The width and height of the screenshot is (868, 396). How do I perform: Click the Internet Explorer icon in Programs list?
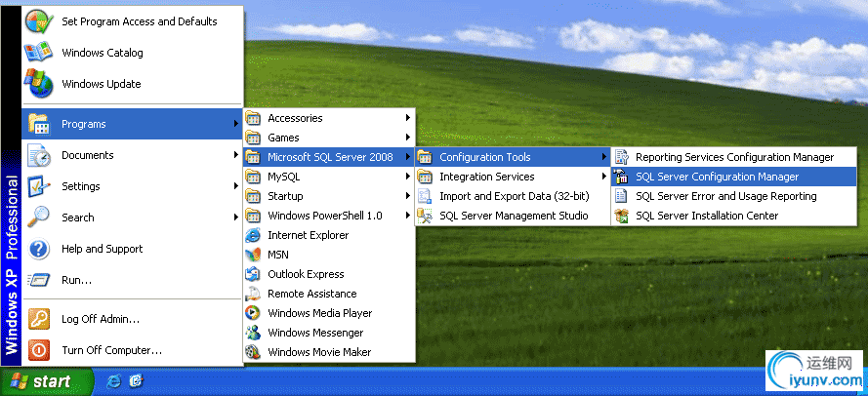click(x=253, y=235)
